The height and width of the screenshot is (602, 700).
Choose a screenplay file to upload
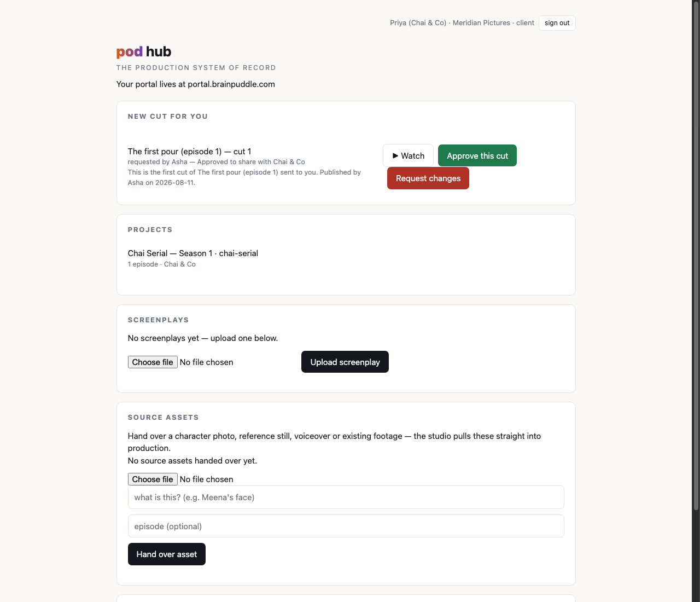click(x=153, y=362)
